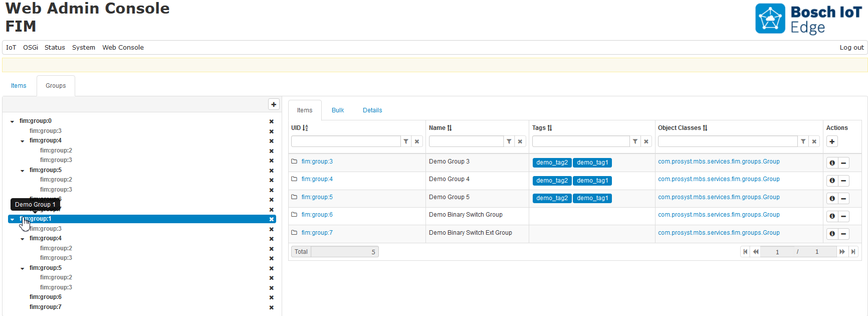Viewport: 868px width, 316px height.
Task: Collapse the fim:group:0 tree node
Action: (13, 121)
